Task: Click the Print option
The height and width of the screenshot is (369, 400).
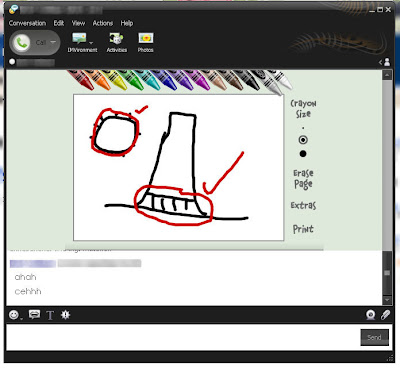Action: point(303,229)
